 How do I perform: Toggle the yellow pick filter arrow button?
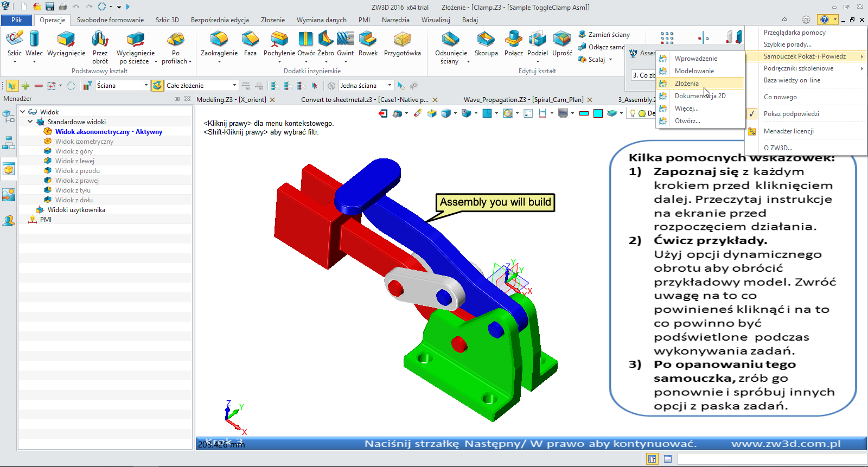tap(12, 86)
